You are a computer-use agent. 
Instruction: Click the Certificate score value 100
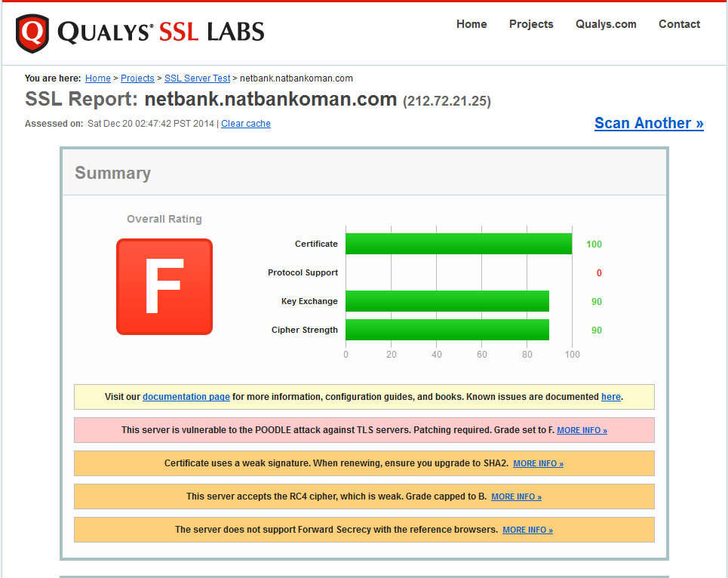pos(594,244)
